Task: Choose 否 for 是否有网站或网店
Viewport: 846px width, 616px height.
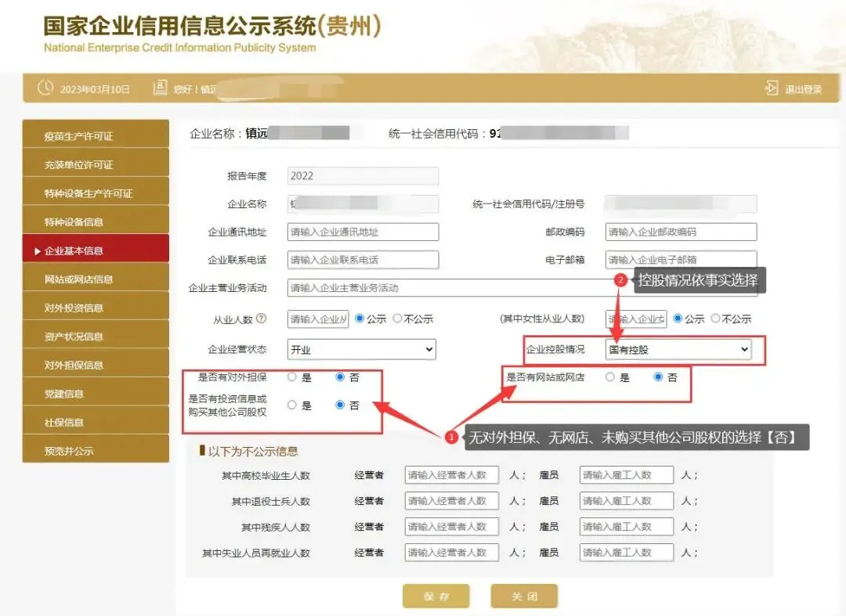Action: [658, 377]
